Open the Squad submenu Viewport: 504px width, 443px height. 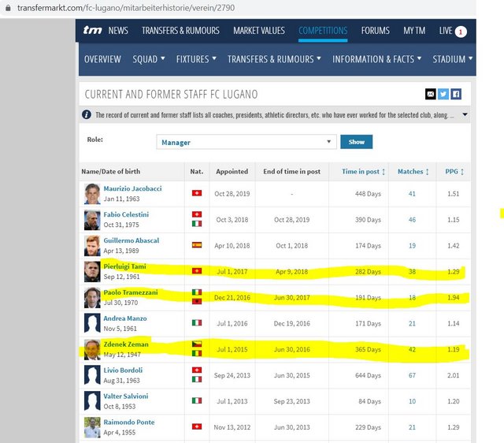click(x=149, y=59)
